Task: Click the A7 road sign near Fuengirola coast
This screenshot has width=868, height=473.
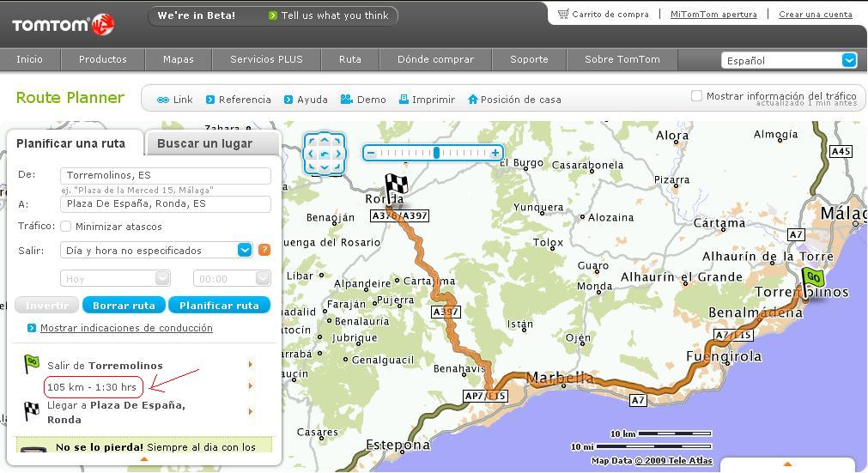Action: 638,400
